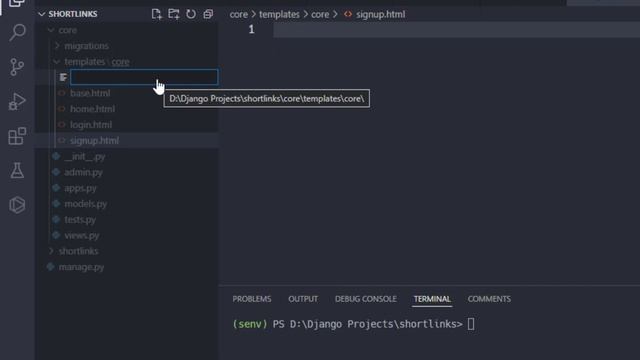This screenshot has height=360, width=640.
Task: Open admin.py file
Action: [x=83, y=172]
